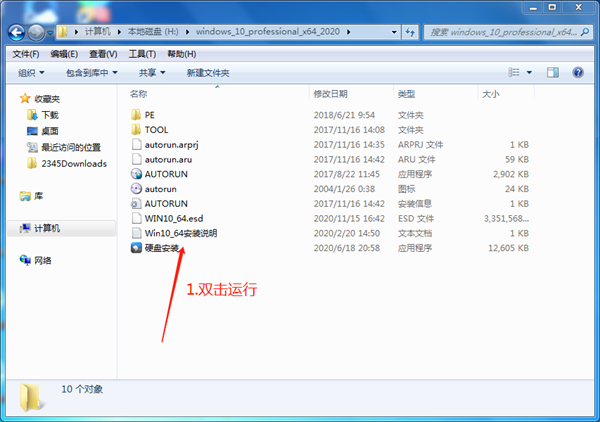The image size is (600, 422).
Task: Toggle the preview pane icon
Action: coord(553,72)
